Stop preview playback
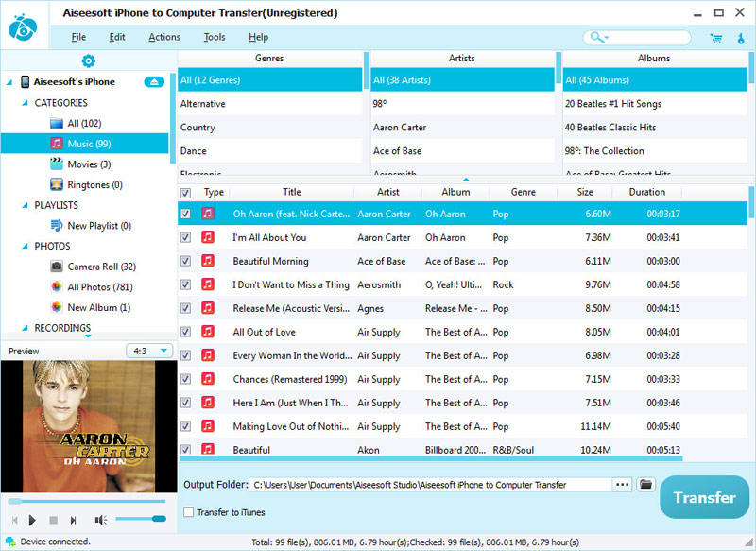The image size is (756, 551). pyautogui.click(x=54, y=520)
